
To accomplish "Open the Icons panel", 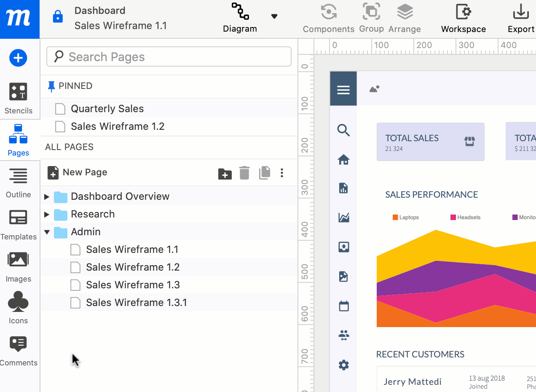I will coord(19,308).
